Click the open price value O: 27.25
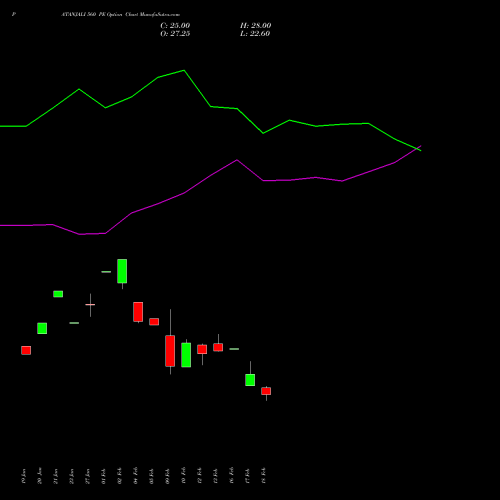The image size is (500, 500). tap(175, 34)
